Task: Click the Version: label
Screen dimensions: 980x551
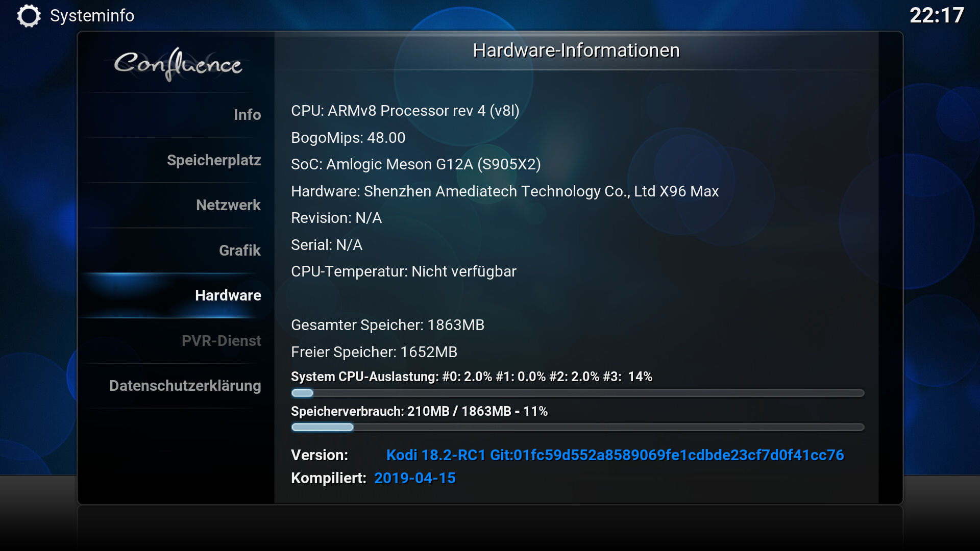Action: [x=320, y=455]
